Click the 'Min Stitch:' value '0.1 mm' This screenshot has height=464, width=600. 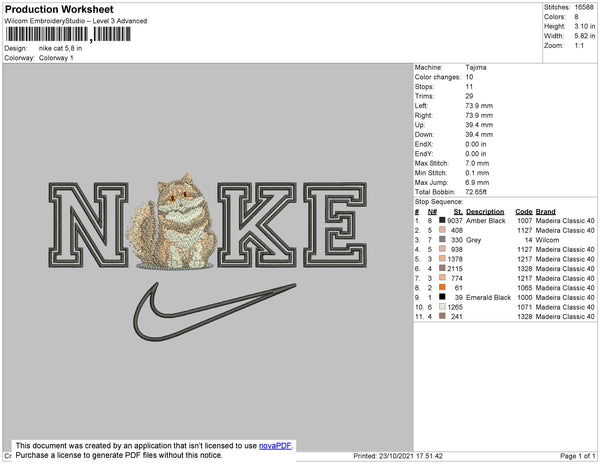pyautogui.click(x=477, y=173)
